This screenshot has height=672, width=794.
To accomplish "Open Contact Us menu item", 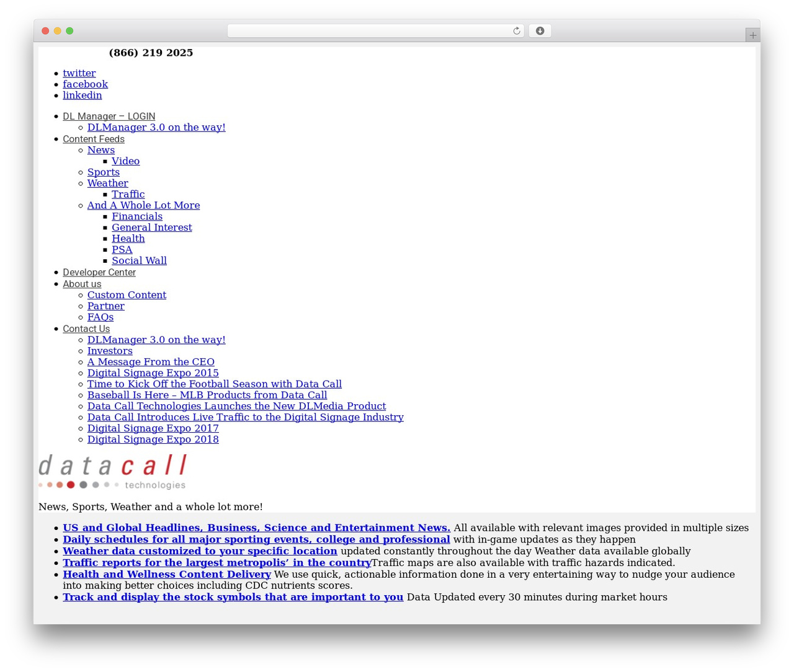I will 86,329.
